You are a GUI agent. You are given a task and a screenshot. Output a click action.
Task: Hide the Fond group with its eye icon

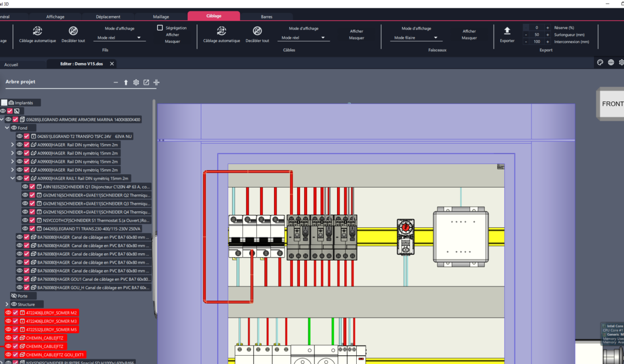point(14,128)
